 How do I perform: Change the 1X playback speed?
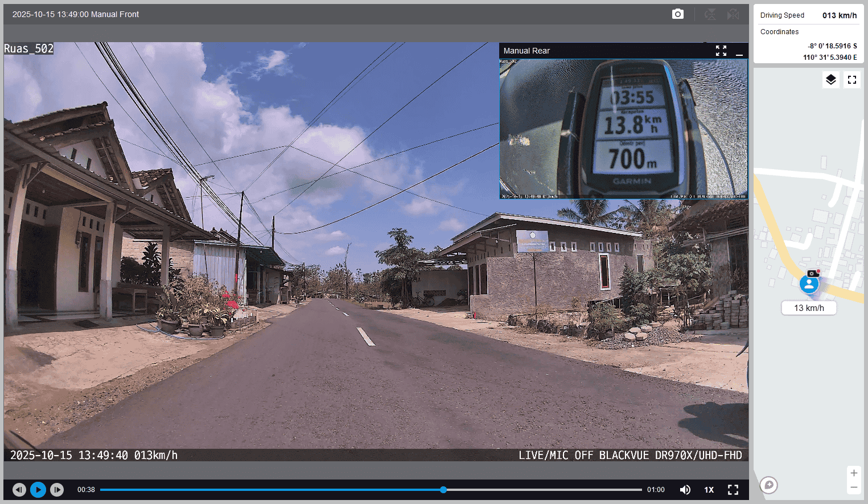(709, 490)
